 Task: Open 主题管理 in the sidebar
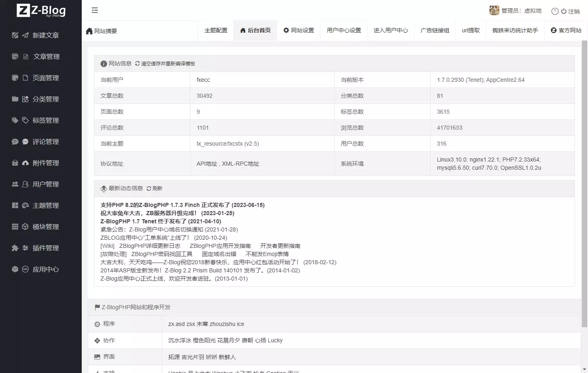[41, 205]
